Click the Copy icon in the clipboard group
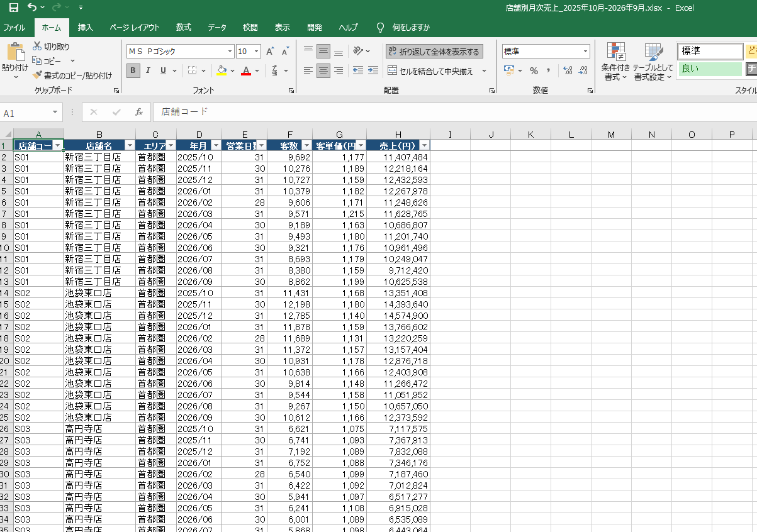 coord(37,61)
